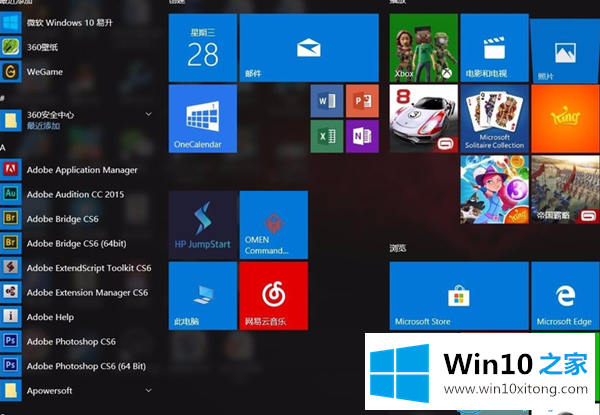Open Microsoft Solitaire Collection tile
The image size is (600, 415).
coord(494,119)
